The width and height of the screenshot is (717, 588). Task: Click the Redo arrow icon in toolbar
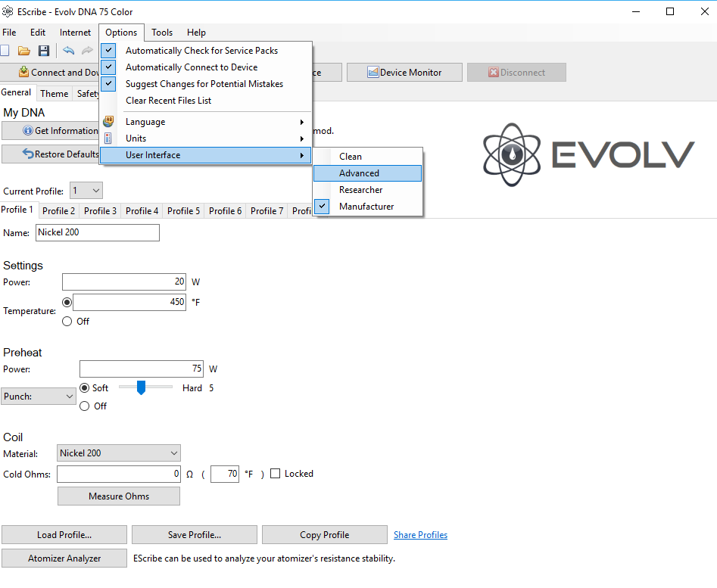(x=88, y=51)
